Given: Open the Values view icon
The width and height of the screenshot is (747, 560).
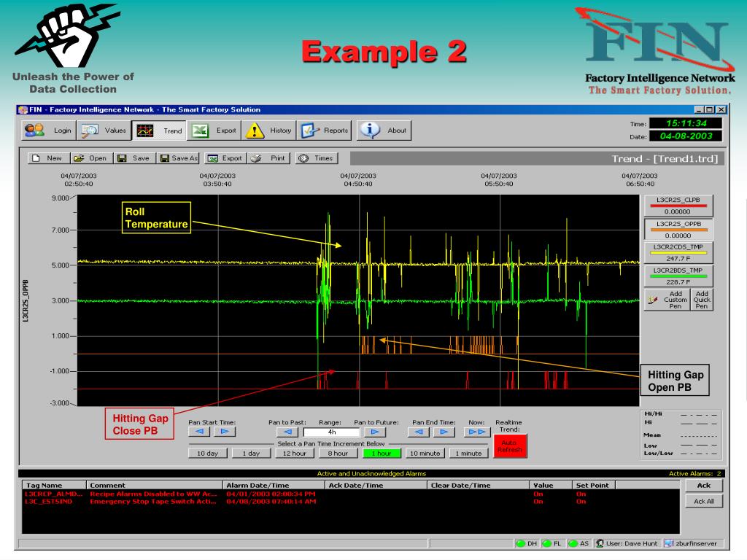Looking at the screenshot, I should coord(104,130).
